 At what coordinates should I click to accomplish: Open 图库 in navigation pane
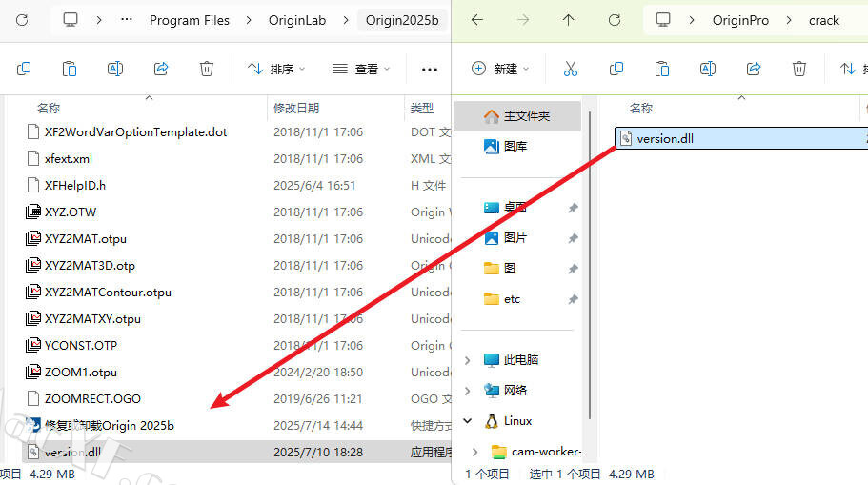coord(517,146)
